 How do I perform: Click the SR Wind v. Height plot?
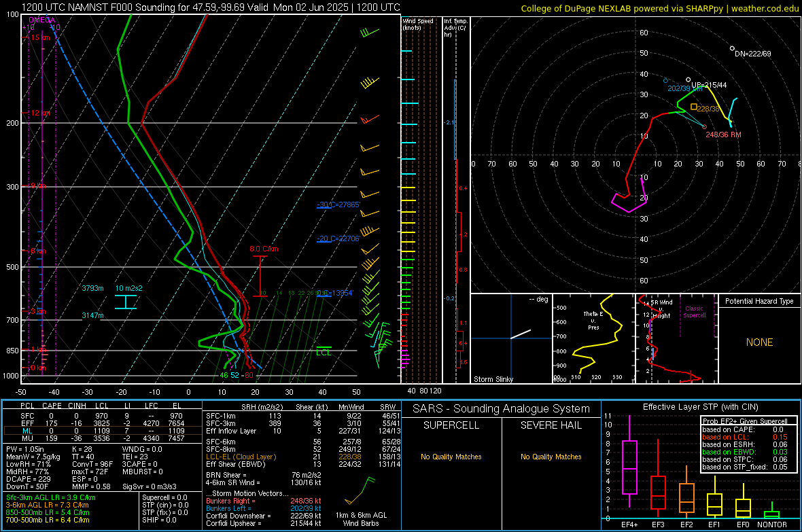point(677,338)
